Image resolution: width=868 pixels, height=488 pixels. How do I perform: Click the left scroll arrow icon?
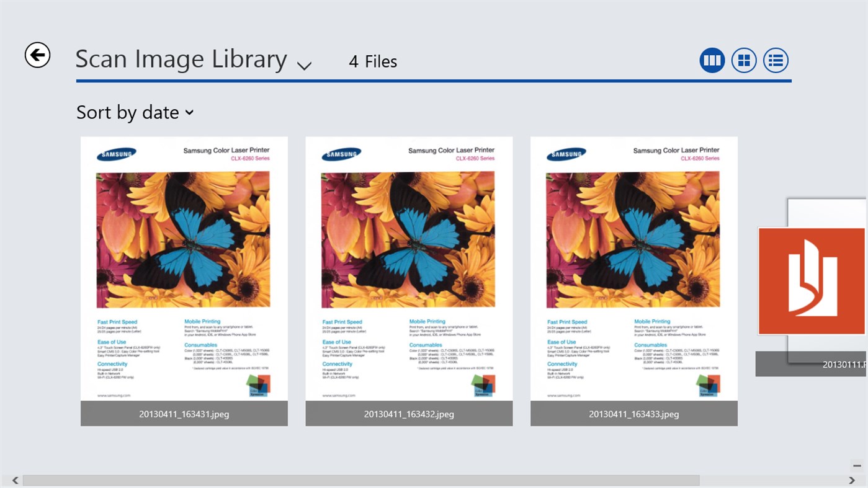14,479
